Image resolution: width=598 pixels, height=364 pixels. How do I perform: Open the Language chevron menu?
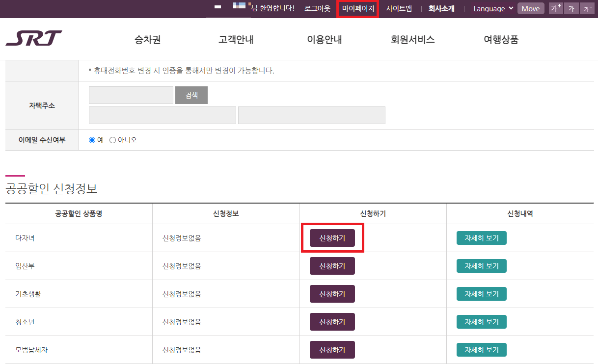(x=511, y=8)
